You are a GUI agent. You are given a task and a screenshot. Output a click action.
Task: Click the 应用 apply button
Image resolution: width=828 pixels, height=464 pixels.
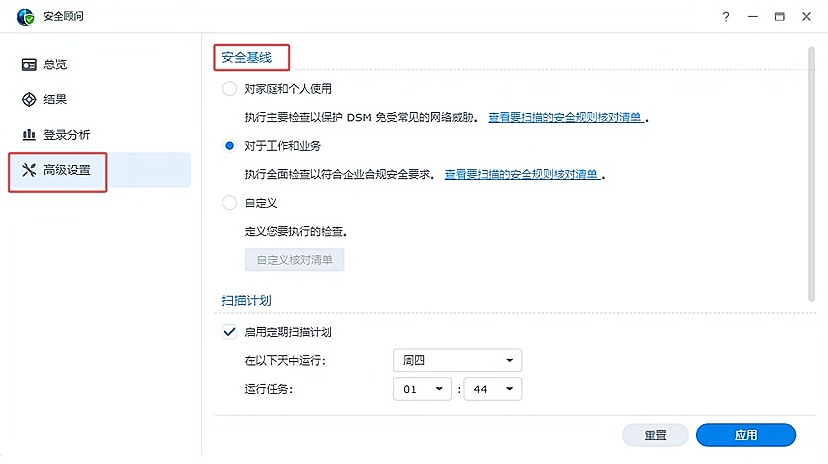[x=745, y=435]
